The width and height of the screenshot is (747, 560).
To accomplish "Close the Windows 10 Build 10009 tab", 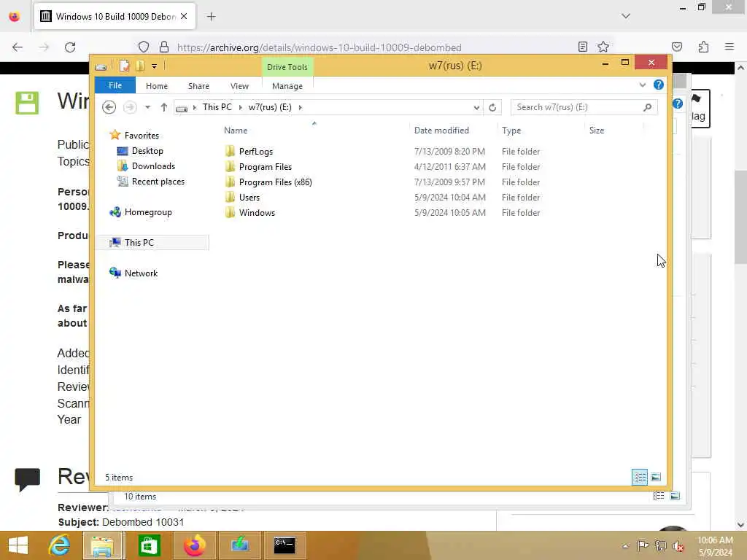I will (x=184, y=16).
